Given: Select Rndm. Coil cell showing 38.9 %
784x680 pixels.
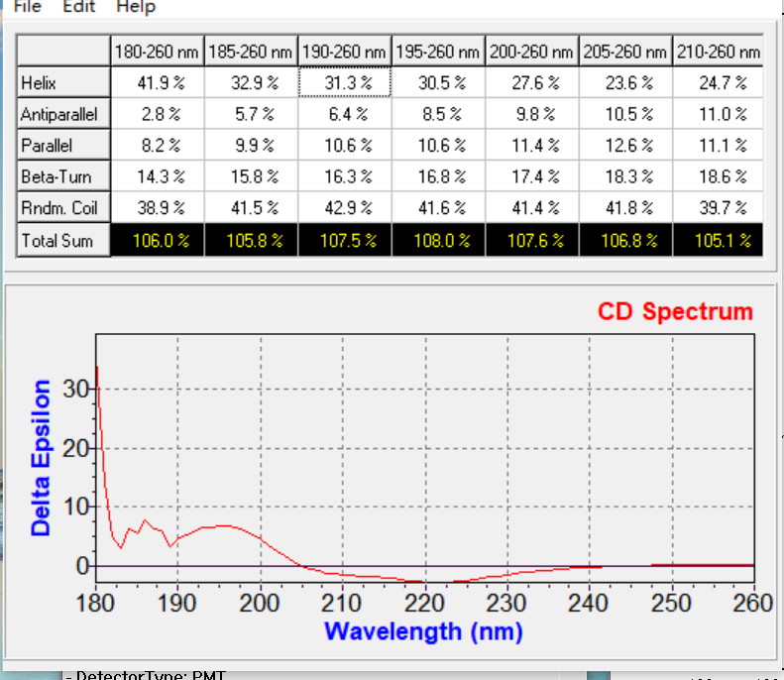Looking at the screenshot, I should pyautogui.click(x=157, y=207).
